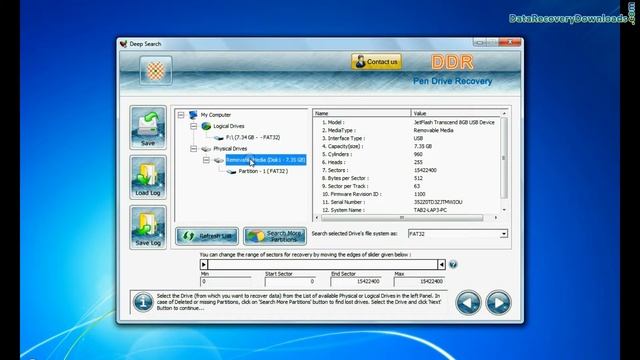Click the Contact us button
Image resolution: width=640 pixels, height=360 pixels.
click(376, 62)
